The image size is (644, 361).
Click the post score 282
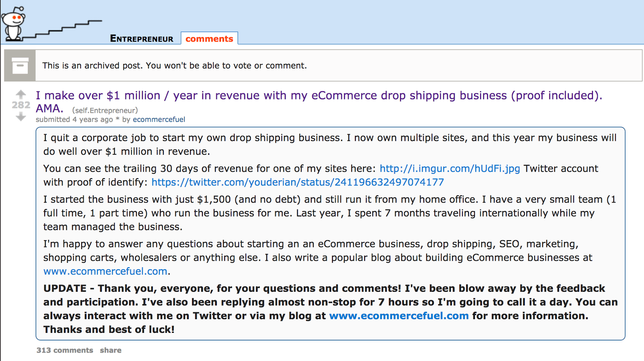21,105
